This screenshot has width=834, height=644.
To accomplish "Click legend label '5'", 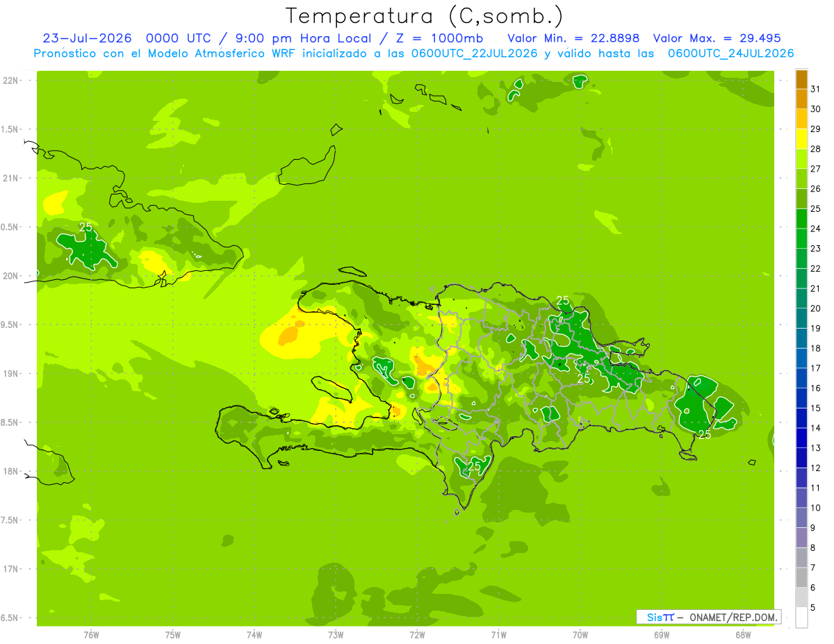I will (x=812, y=607).
